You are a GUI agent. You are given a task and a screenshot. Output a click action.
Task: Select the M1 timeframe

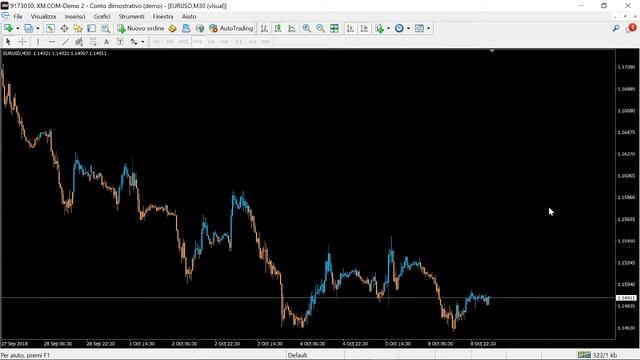click(156, 42)
